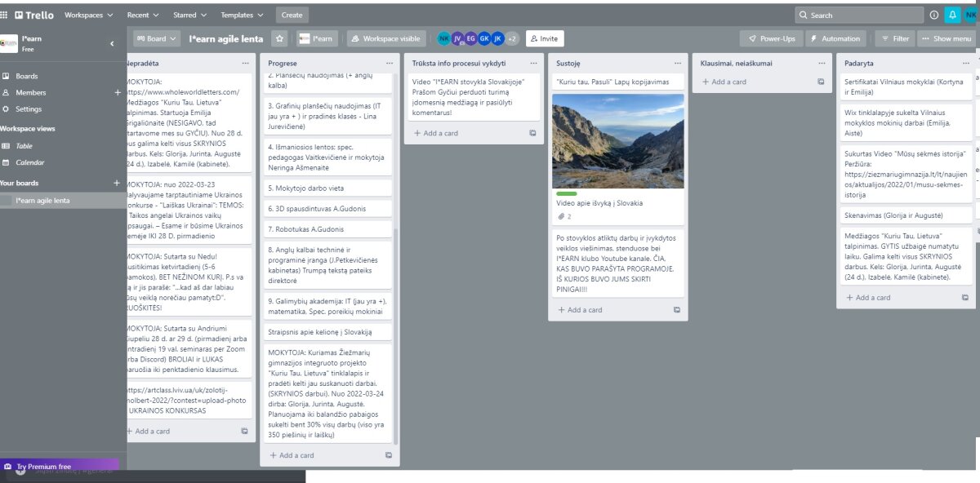Viewport: 980px width, 483px height.
Task: Star the I*earn agile lenta board
Action: (x=279, y=38)
